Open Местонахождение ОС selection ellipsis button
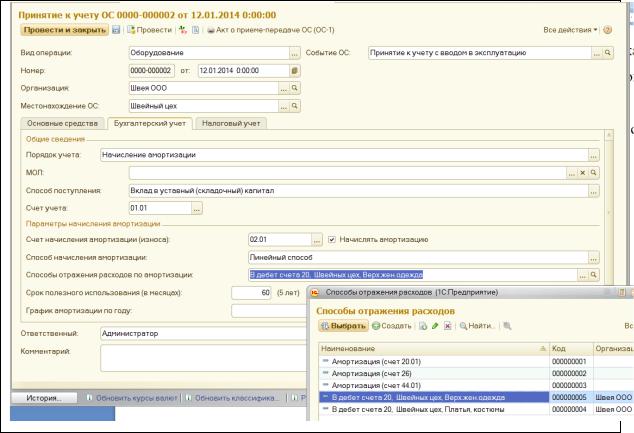The width and height of the screenshot is (634, 433). (284, 106)
